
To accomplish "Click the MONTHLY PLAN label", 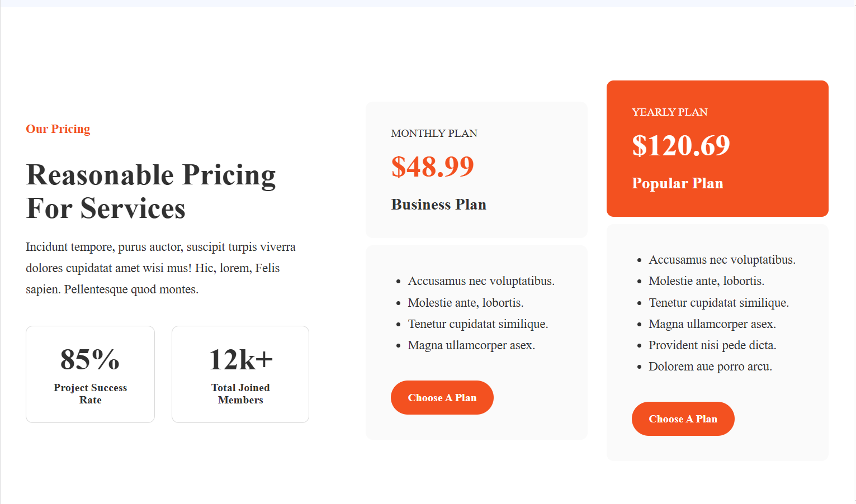I will click(x=434, y=134).
